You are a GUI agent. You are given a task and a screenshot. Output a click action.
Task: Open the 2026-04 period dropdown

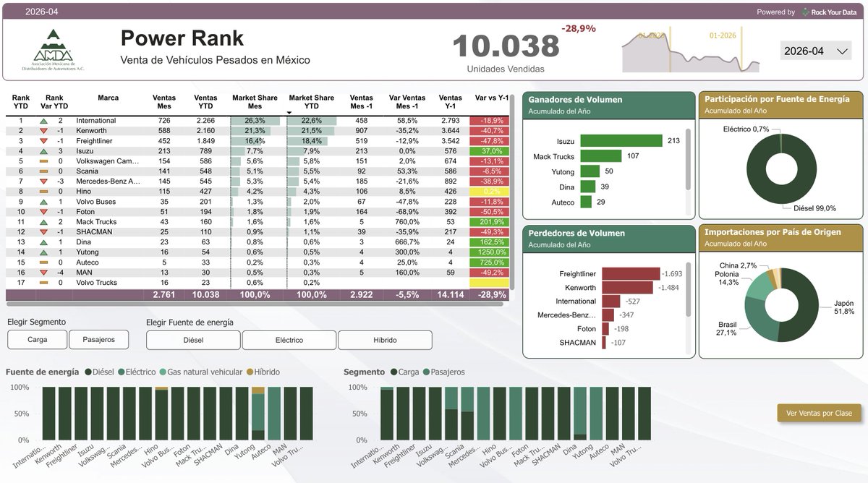pyautogui.click(x=817, y=51)
